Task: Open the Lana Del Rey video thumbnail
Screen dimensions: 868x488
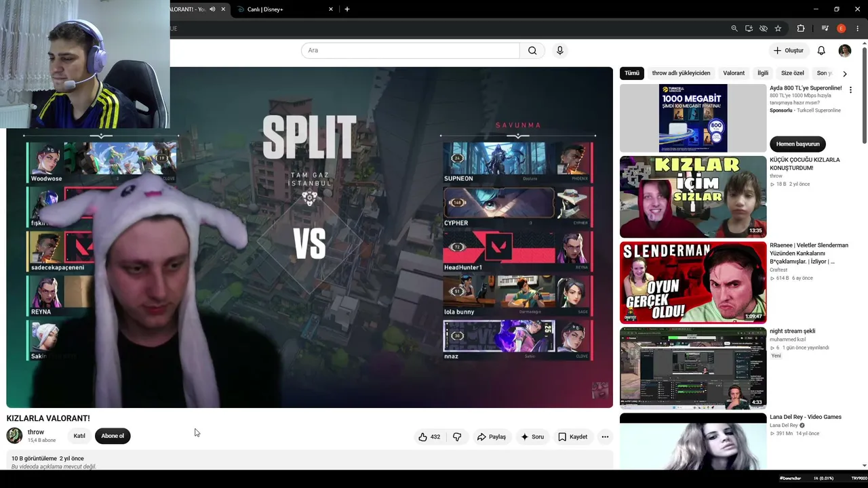Action: click(x=693, y=441)
